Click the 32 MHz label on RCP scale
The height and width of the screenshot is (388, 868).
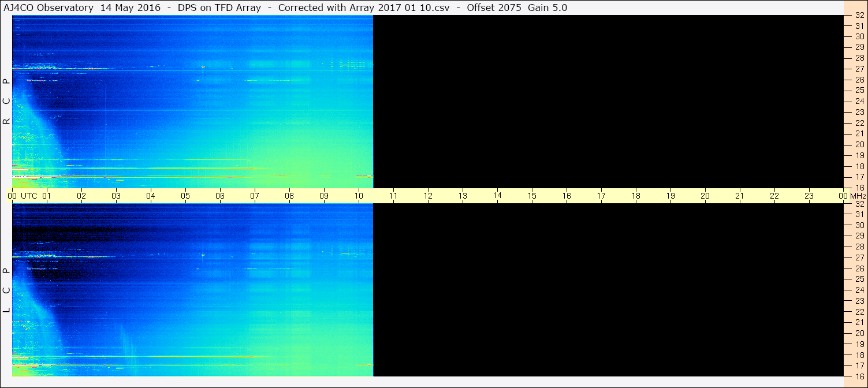click(x=859, y=15)
